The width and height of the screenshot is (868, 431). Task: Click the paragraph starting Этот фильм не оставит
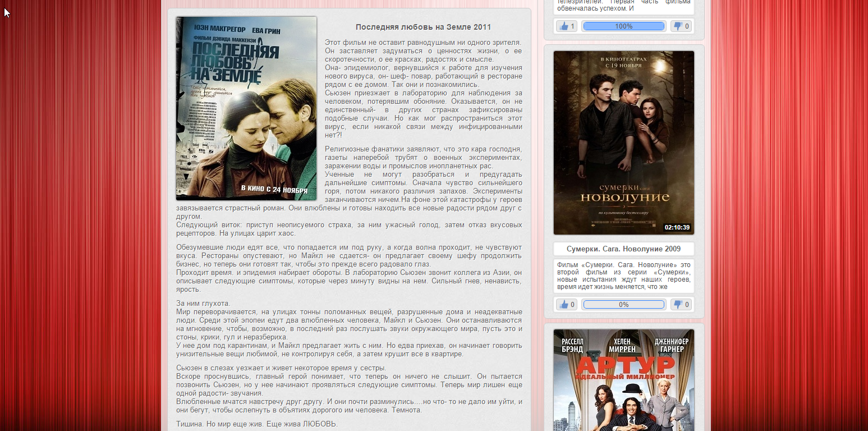(424, 51)
